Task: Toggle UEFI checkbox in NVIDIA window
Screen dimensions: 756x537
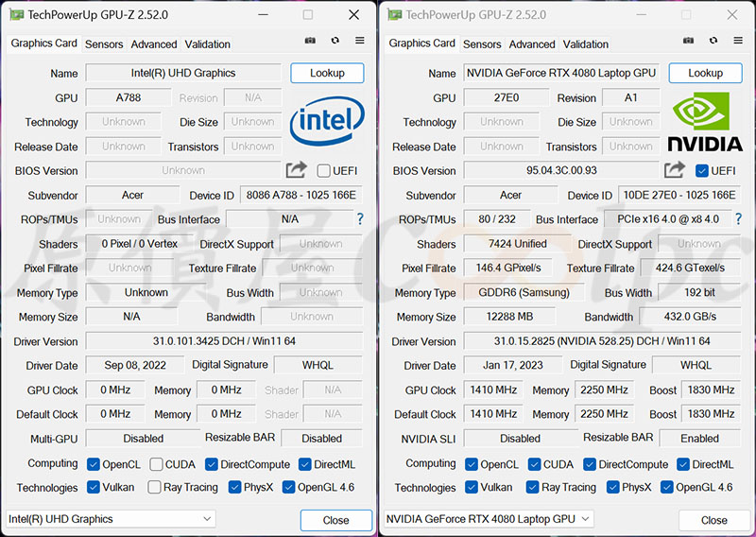Action: click(702, 171)
